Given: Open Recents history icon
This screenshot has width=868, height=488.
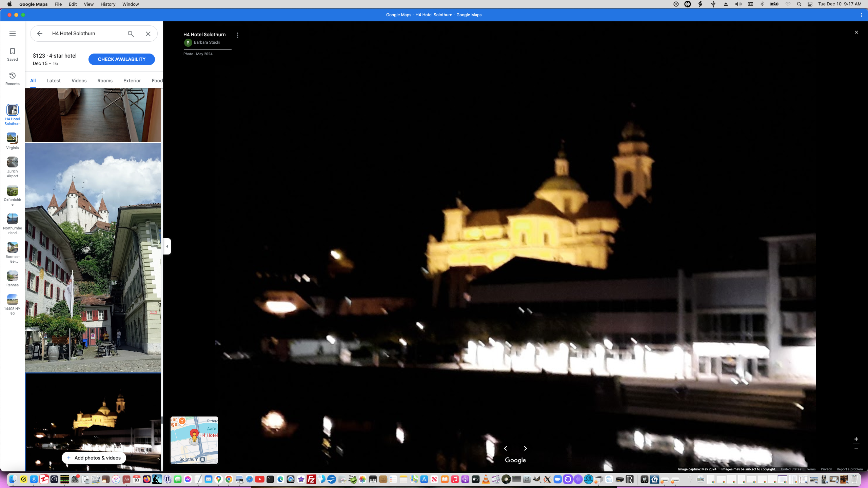Looking at the screenshot, I should tap(13, 79).
